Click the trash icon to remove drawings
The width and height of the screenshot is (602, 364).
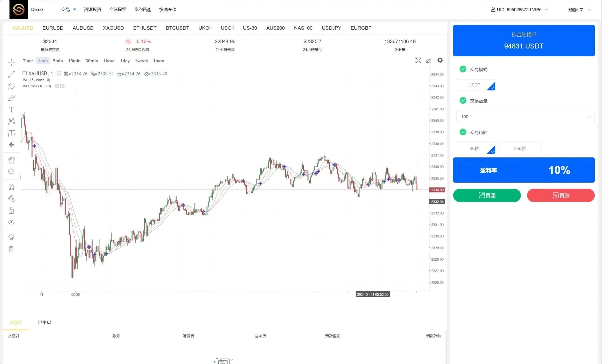pyautogui.click(x=11, y=249)
